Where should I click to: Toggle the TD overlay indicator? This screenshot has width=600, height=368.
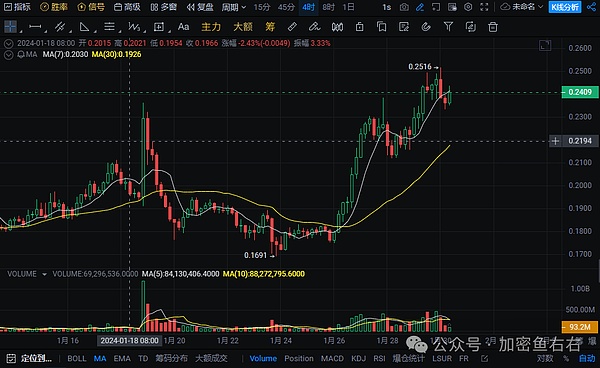[x=143, y=358]
